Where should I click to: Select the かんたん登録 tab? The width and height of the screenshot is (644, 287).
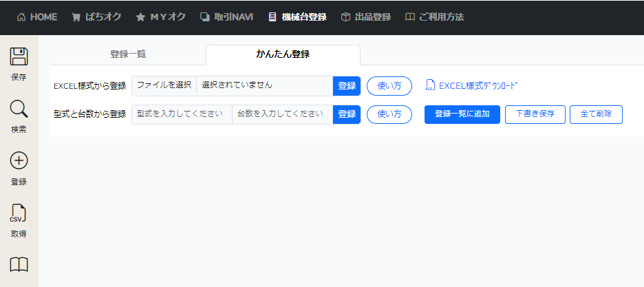(x=283, y=54)
